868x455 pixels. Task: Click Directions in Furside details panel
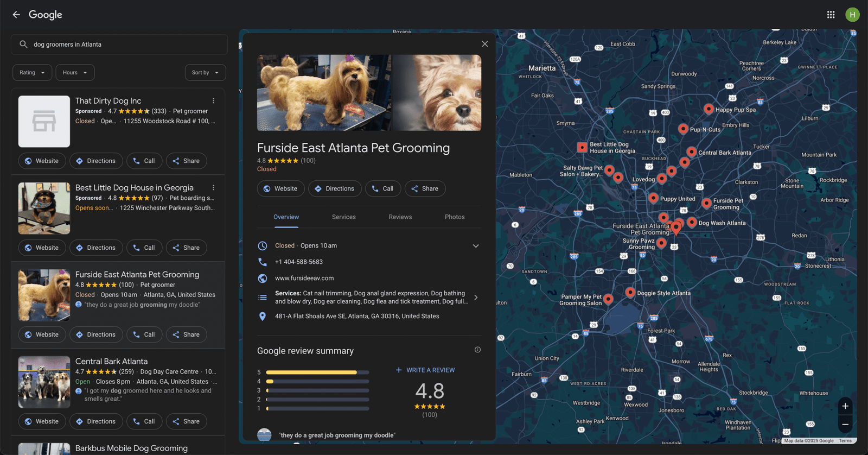[x=335, y=188]
